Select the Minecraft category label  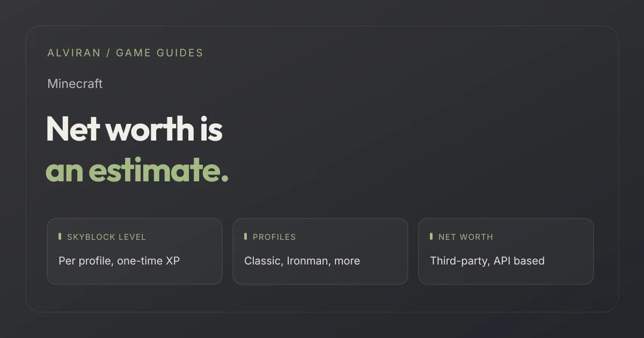point(75,84)
